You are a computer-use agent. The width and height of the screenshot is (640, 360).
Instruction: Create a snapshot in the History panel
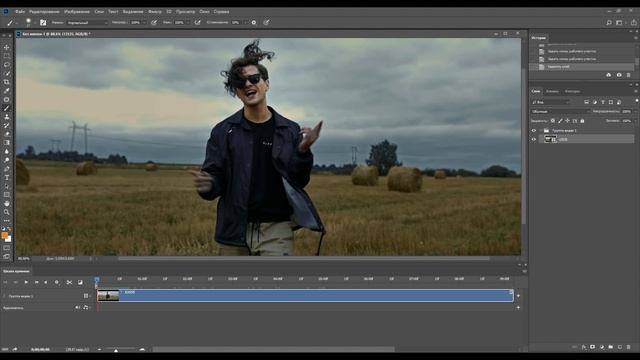coord(619,75)
